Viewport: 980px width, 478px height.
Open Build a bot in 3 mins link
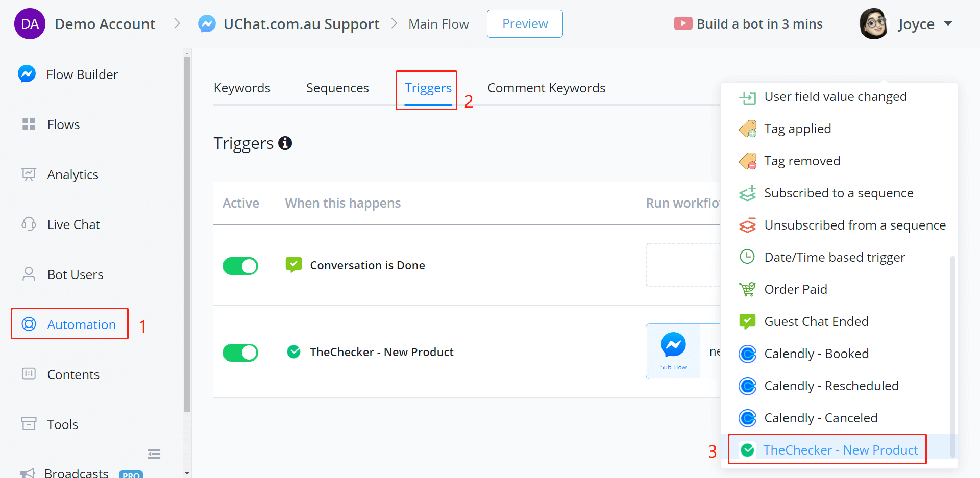[759, 24]
